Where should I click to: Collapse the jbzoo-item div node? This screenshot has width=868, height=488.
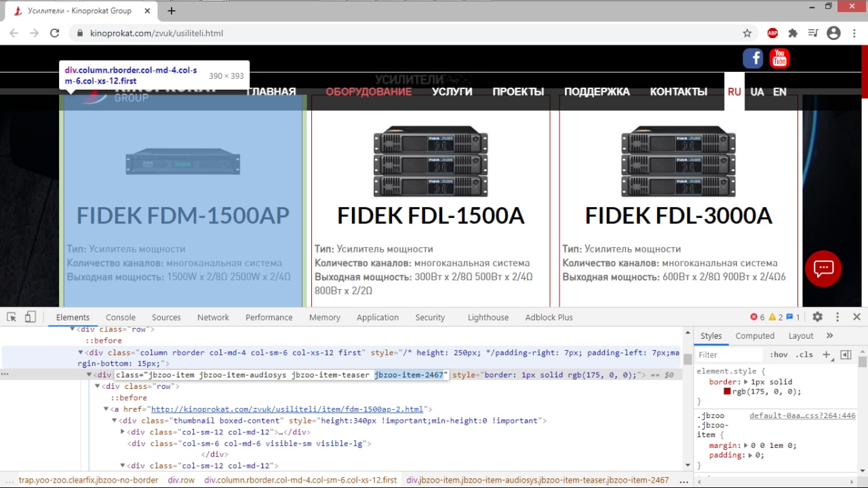coord(89,375)
